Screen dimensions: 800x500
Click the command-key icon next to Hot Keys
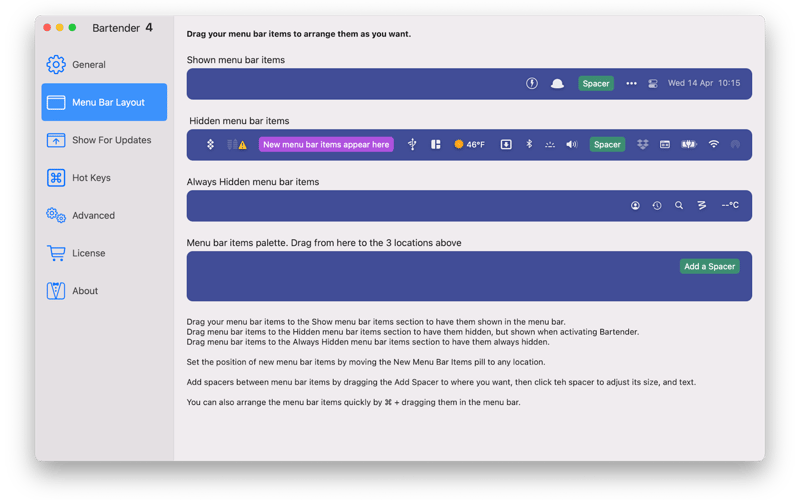(x=56, y=178)
